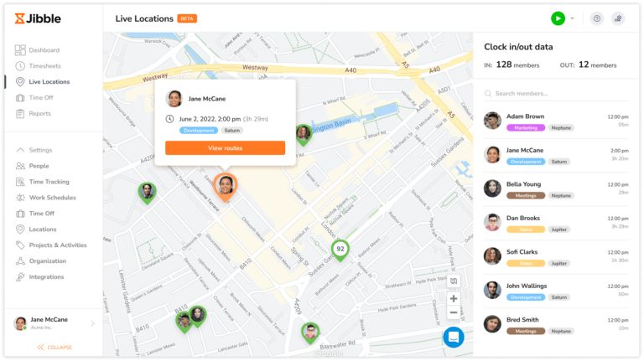Collapse the sidebar with COLLAPSE
Viewport: 644px width, 361px height.
(x=55, y=348)
